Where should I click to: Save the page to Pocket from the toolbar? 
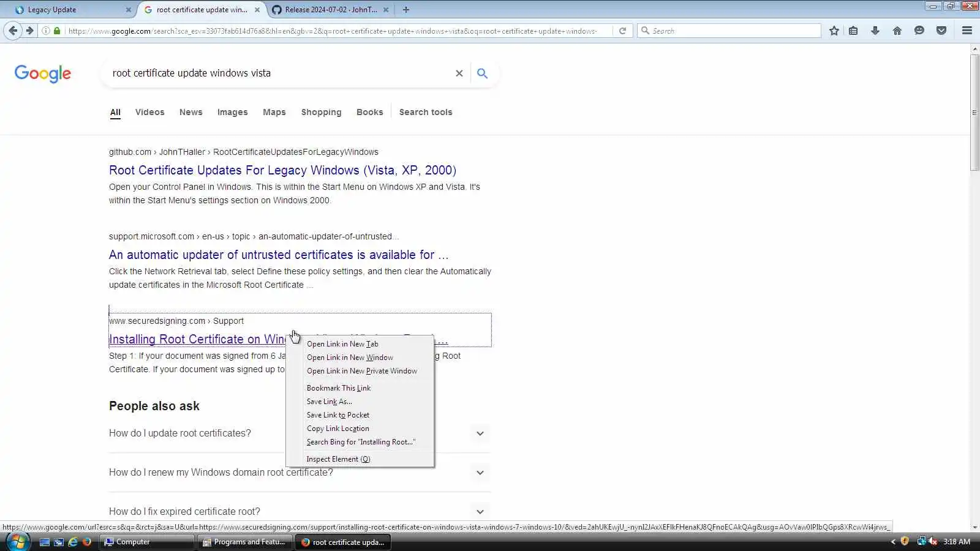pos(941,31)
